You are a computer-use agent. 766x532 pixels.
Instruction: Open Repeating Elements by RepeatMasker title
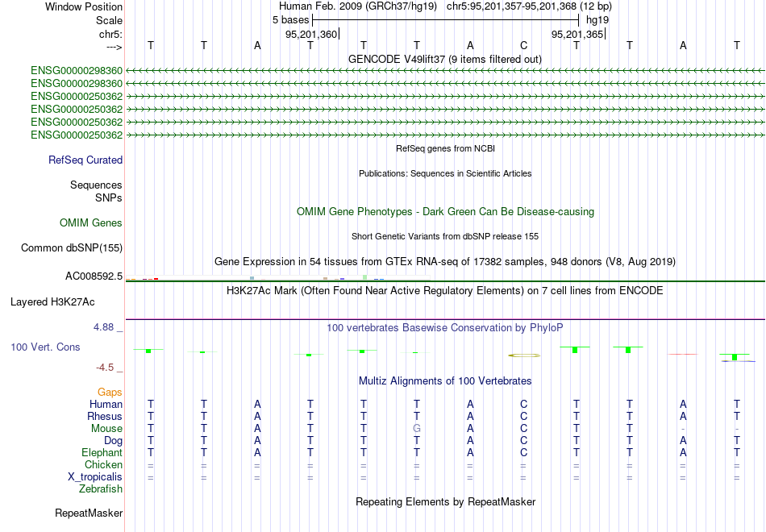[446, 502]
